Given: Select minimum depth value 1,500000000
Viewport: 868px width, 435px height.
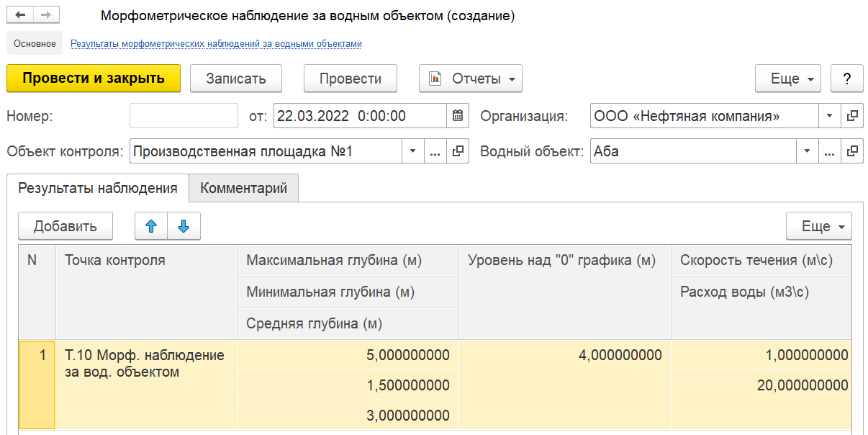Looking at the screenshot, I should point(348,385).
